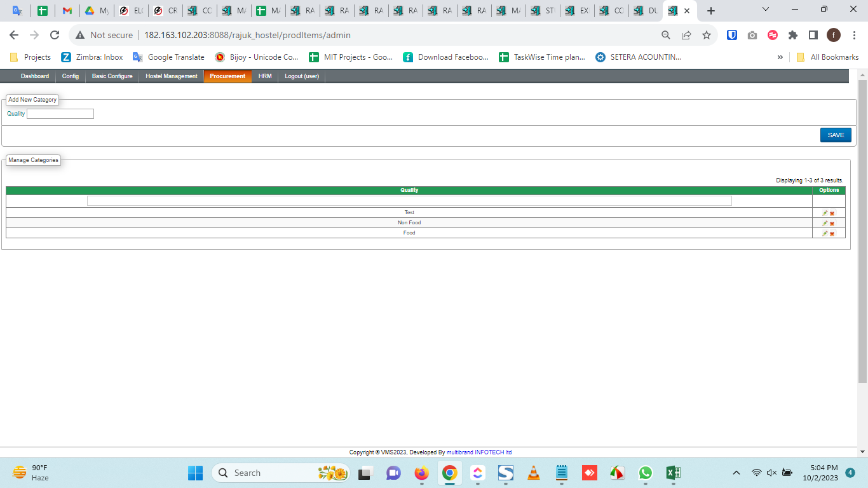Launch Firefox from the taskbar

(x=421, y=473)
